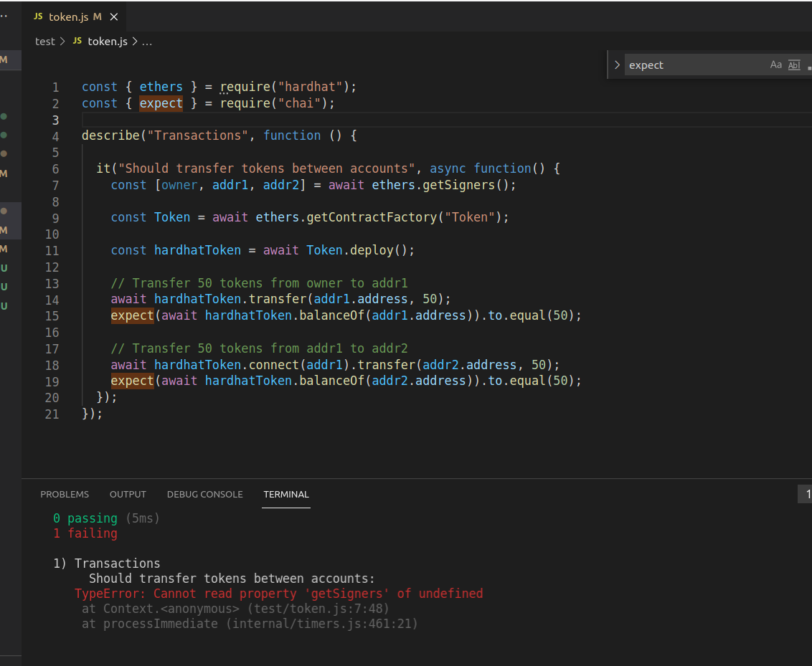Viewport: 812px width, 666px height.
Task: Click highlighted 'expect' on line 15
Action: 133,315
